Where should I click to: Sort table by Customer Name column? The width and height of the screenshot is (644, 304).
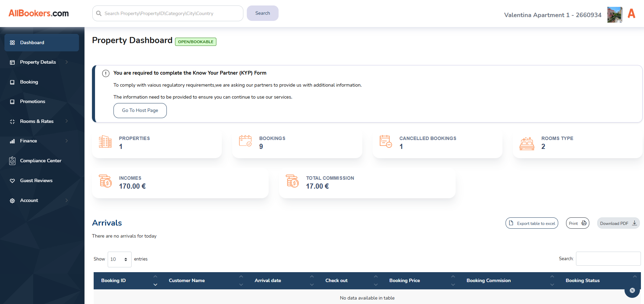click(x=204, y=281)
